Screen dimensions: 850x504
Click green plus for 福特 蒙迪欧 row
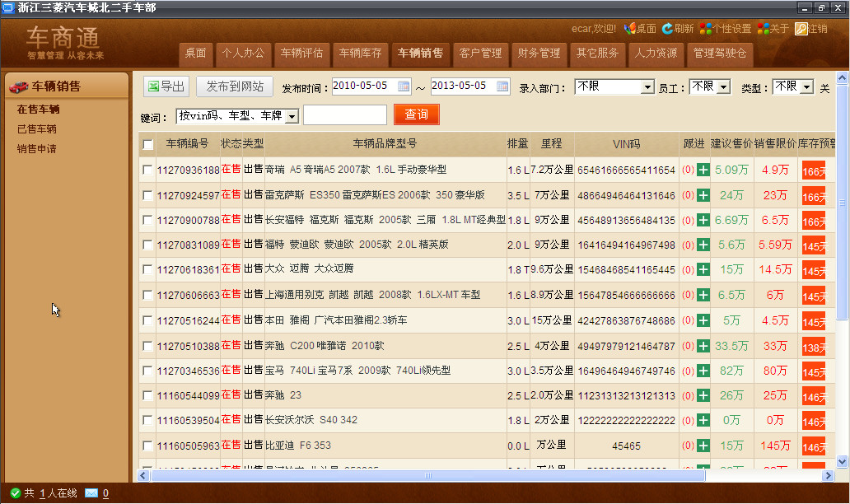[x=703, y=245]
